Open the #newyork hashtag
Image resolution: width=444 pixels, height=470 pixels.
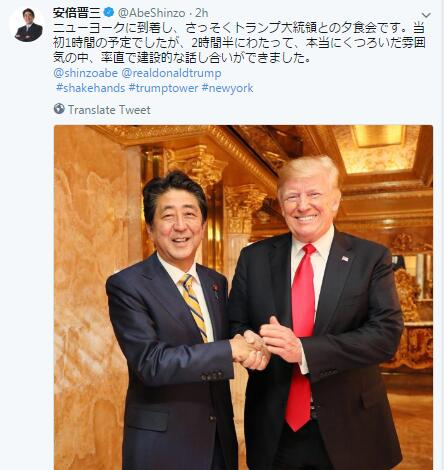227,88
